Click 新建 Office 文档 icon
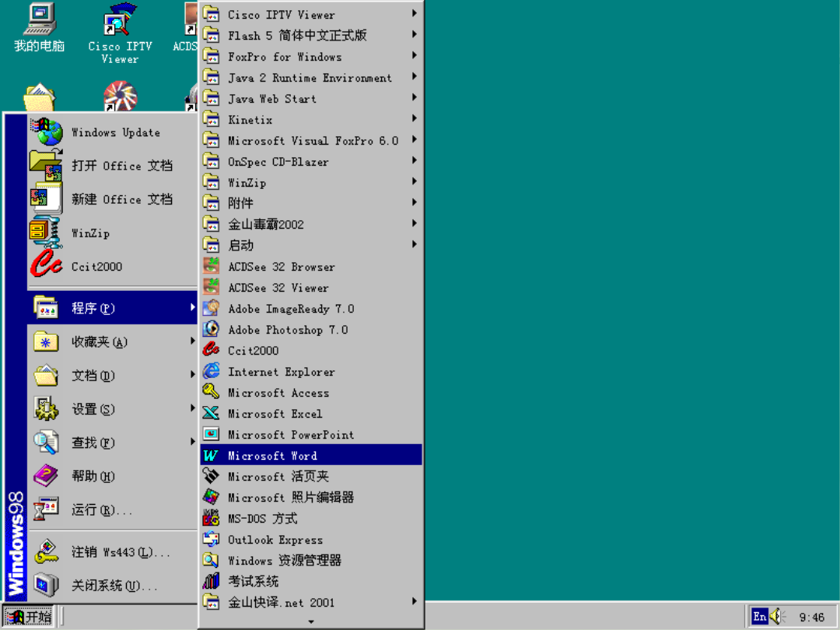The height and width of the screenshot is (630, 840). [46, 199]
